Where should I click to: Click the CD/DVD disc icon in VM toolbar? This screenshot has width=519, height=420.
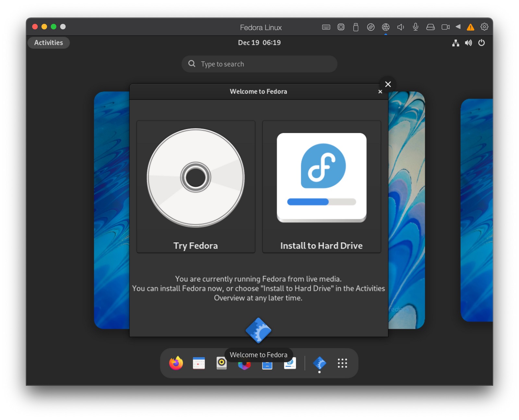(x=371, y=27)
